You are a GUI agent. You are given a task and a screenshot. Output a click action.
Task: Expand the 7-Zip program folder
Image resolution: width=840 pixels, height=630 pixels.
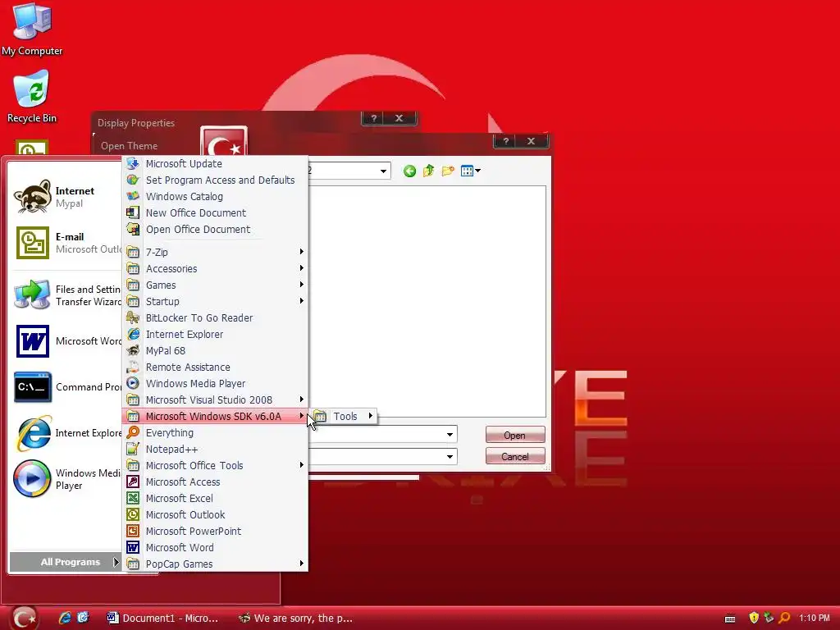pos(216,252)
